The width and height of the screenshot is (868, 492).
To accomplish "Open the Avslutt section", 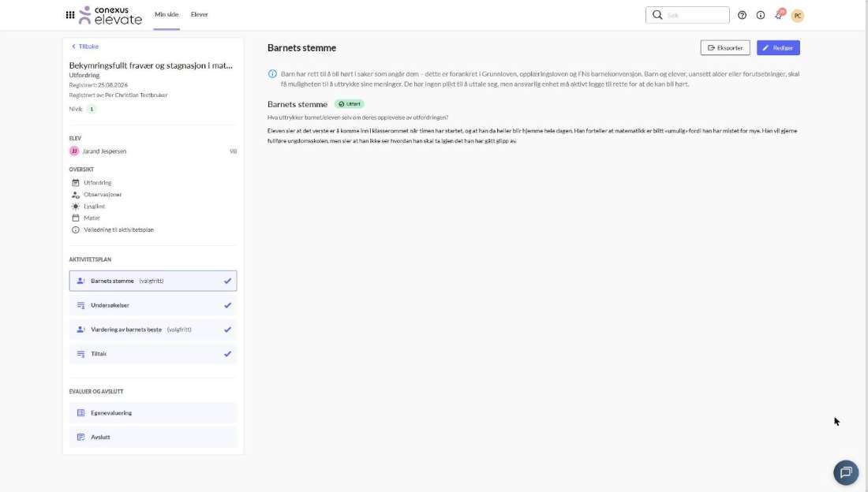I will point(153,438).
